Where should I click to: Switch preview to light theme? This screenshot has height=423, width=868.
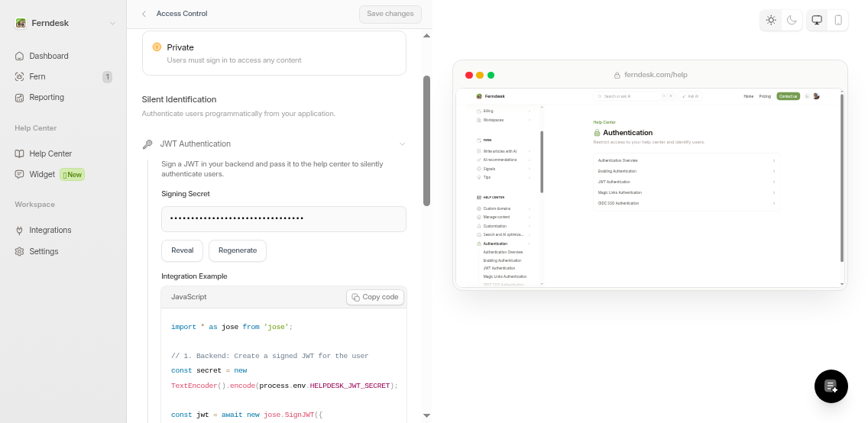771,21
